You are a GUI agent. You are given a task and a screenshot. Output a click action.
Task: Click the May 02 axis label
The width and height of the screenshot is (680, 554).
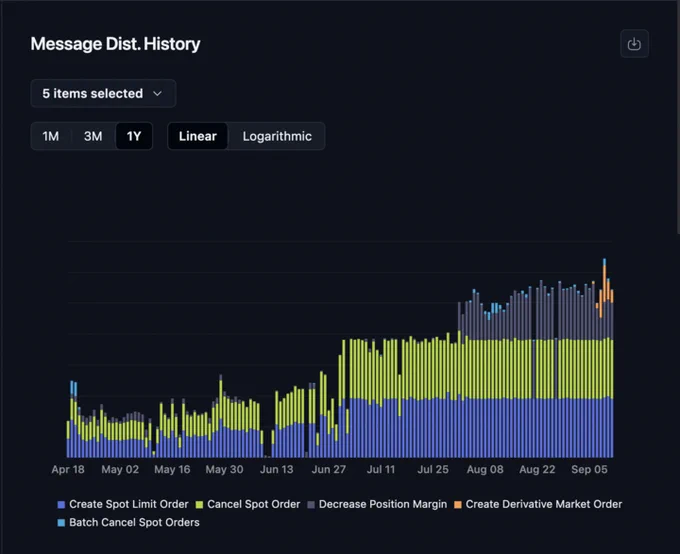click(x=120, y=469)
